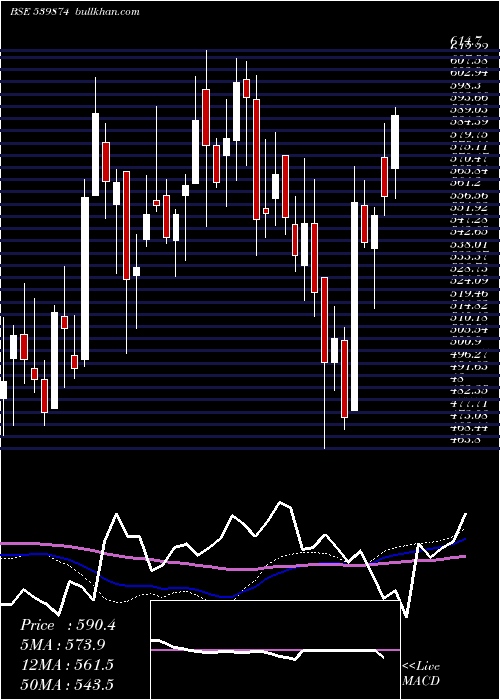
Task: Click the 598.3 price axis label
Action: pyautogui.click(x=468, y=85)
